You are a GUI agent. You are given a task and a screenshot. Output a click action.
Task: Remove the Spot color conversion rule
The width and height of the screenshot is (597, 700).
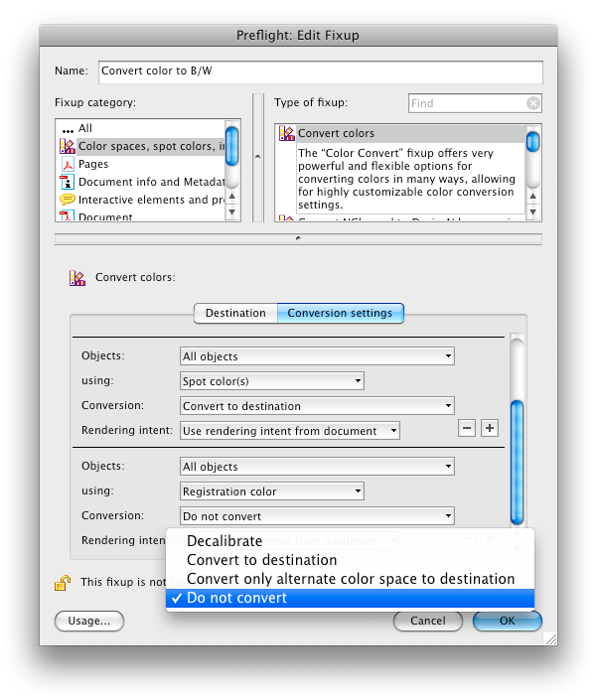(467, 428)
